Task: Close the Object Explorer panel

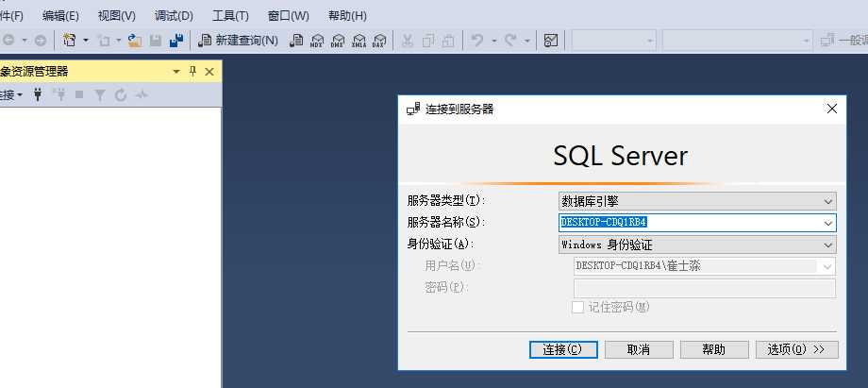Action: pos(209,72)
